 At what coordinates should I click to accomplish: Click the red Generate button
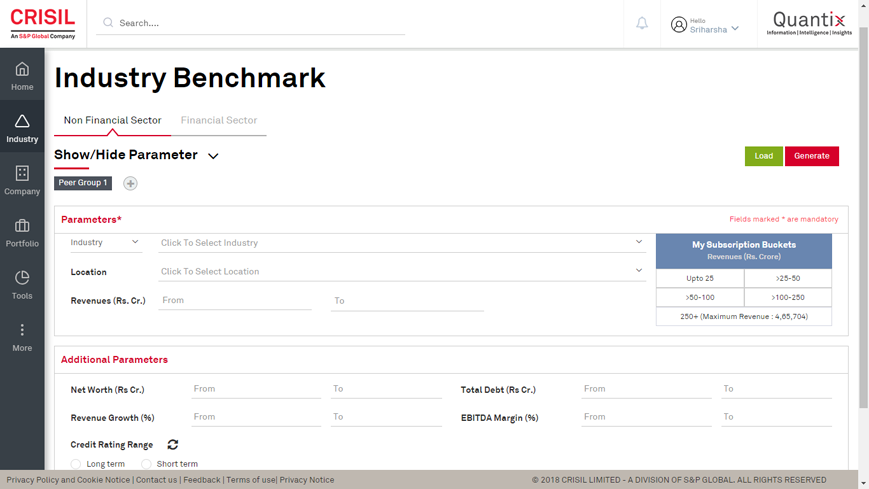pos(811,156)
